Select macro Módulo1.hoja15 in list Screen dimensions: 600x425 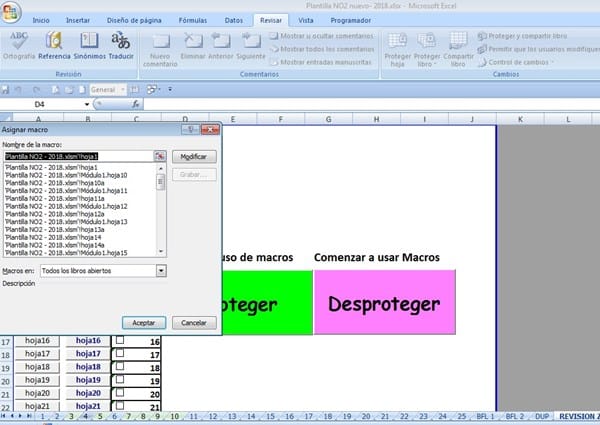pos(80,253)
